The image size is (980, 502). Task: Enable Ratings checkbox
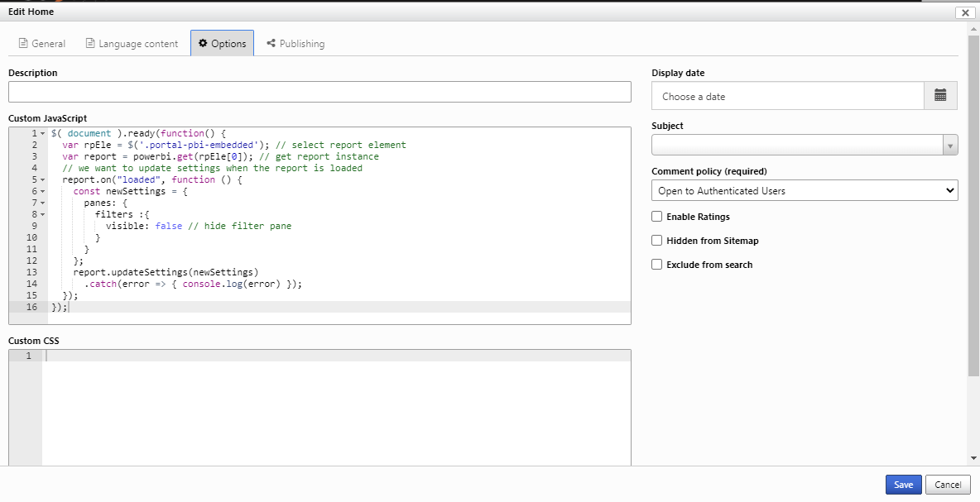656,217
